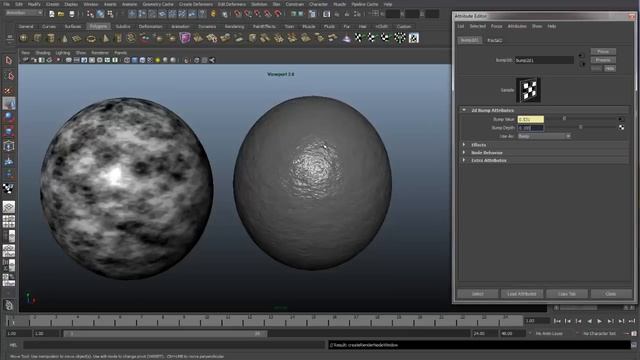Click the playback range slider bar
Viewport: 640px width, 360px height.
[165, 333]
